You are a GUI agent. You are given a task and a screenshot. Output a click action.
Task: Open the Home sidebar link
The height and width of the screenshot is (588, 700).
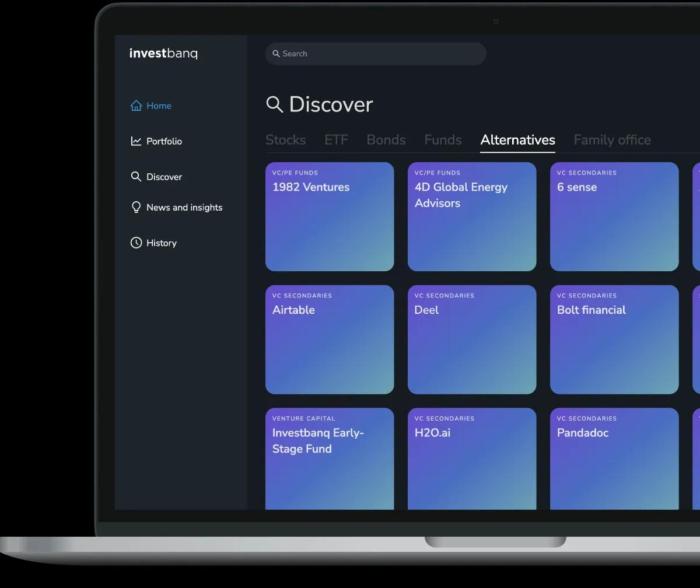point(150,106)
